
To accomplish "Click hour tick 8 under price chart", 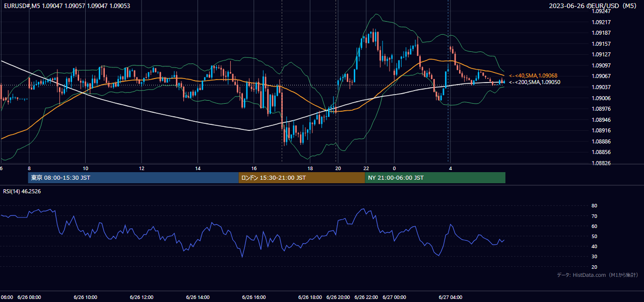I will click(x=29, y=169).
